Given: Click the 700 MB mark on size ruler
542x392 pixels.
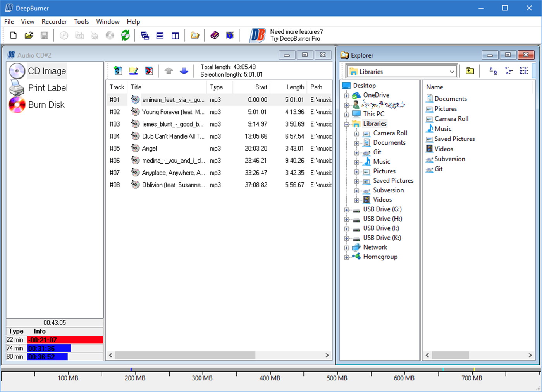Looking at the screenshot, I should (472, 378).
